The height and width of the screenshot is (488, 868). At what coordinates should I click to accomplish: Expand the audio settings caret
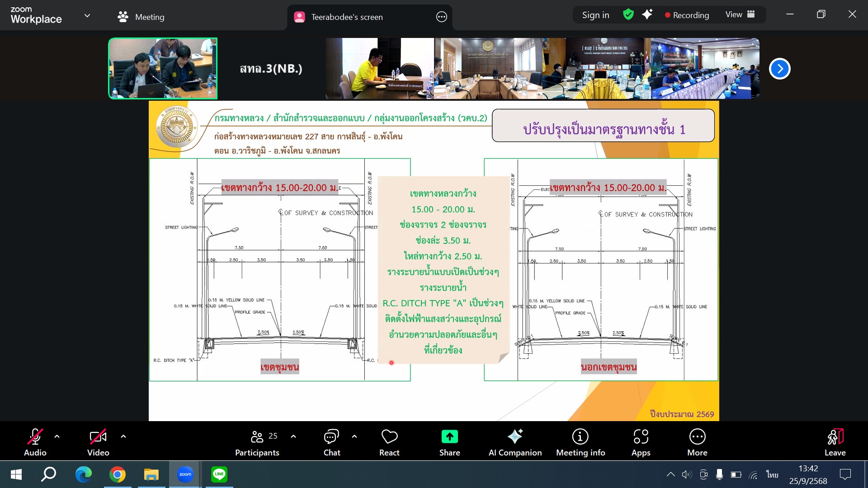[57, 436]
